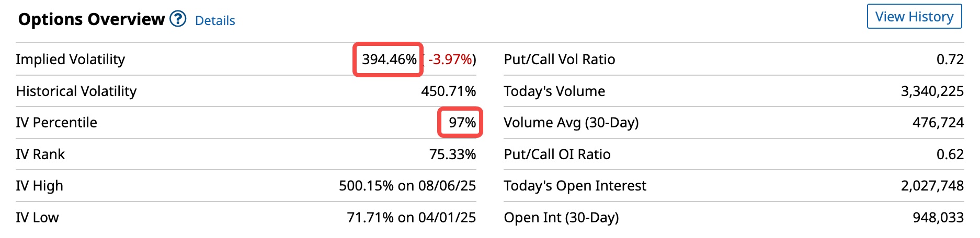
Task: Click the IV Rank 75.33% value
Action: tap(453, 154)
